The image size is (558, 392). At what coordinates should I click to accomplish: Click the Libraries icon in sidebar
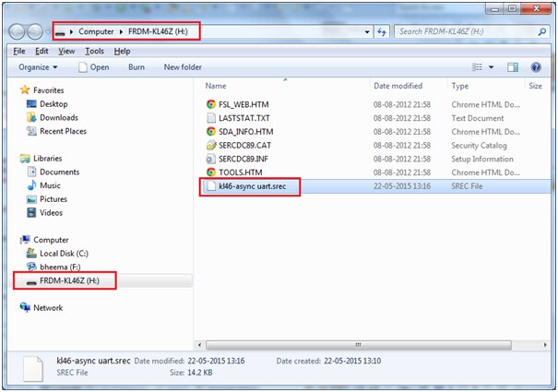25,158
